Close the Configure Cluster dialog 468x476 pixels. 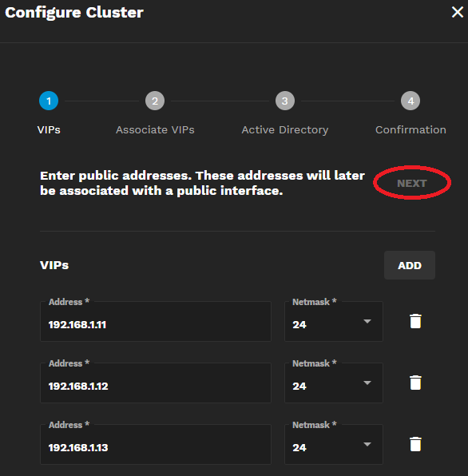[x=458, y=12]
